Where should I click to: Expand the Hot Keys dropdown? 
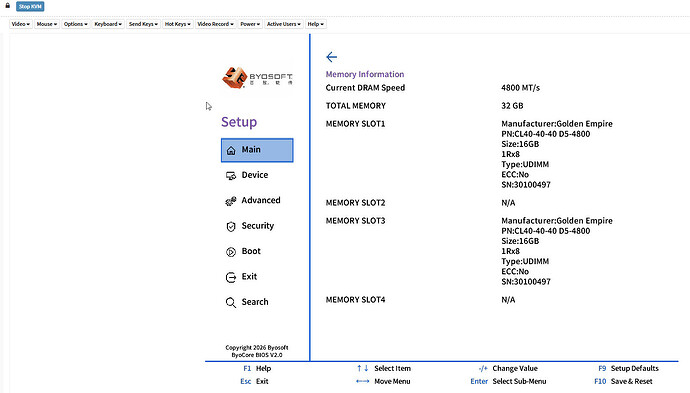point(177,24)
